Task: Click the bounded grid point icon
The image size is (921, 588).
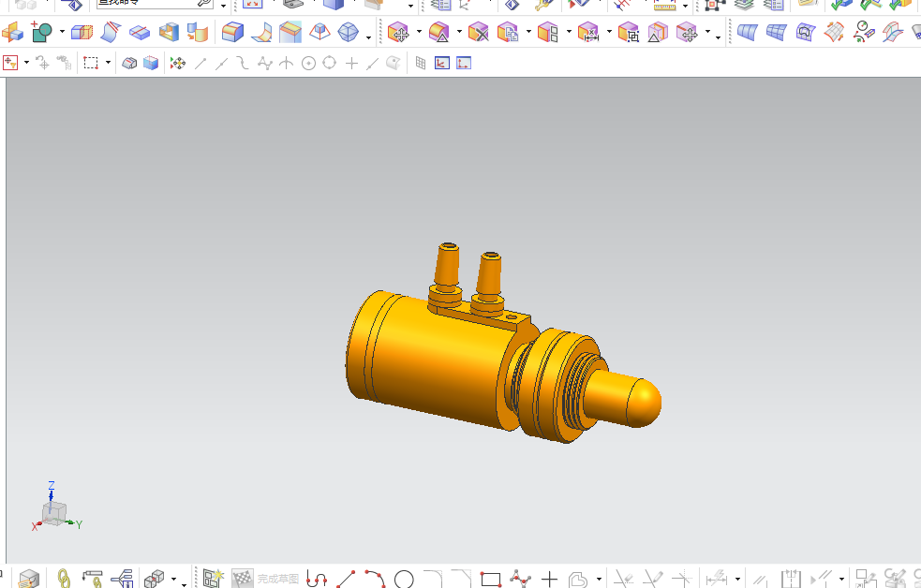Action: [421, 63]
